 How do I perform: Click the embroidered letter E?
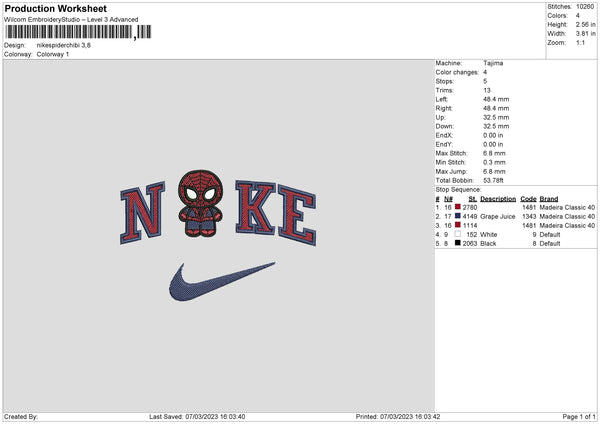[297, 215]
